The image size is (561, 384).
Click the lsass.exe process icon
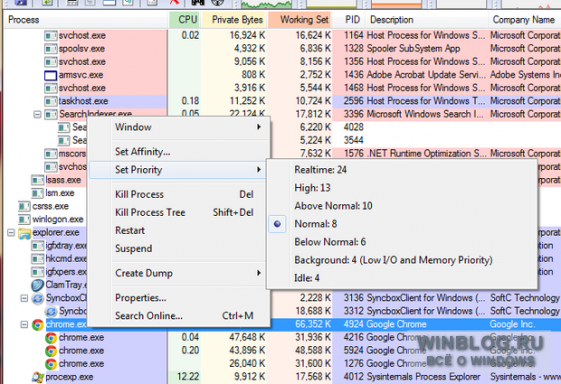(x=38, y=180)
